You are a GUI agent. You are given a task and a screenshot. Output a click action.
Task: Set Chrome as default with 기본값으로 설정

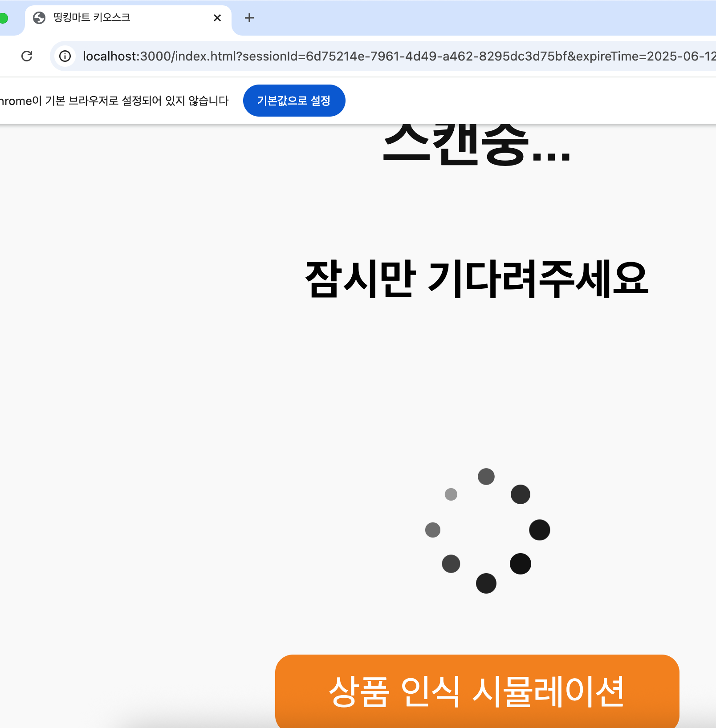click(294, 101)
